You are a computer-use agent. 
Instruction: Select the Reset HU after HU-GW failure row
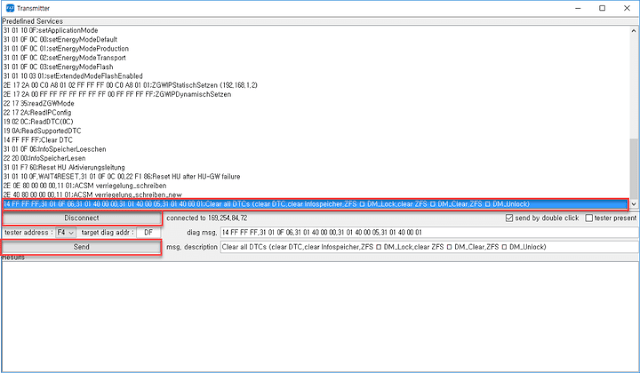click(x=316, y=177)
